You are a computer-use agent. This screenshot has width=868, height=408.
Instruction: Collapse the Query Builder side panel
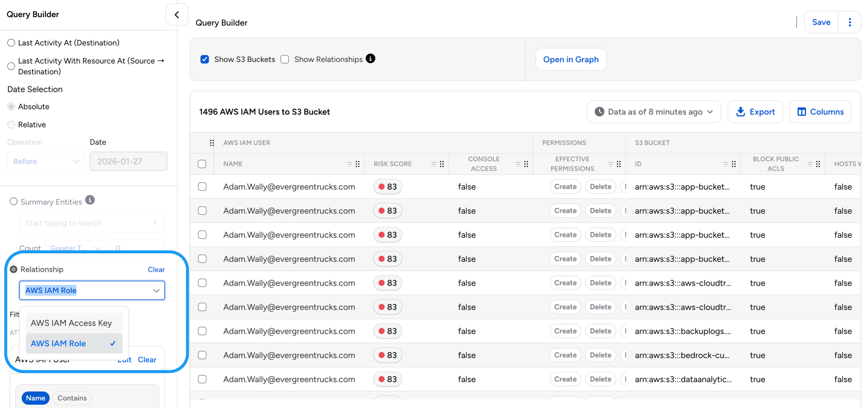(x=176, y=15)
